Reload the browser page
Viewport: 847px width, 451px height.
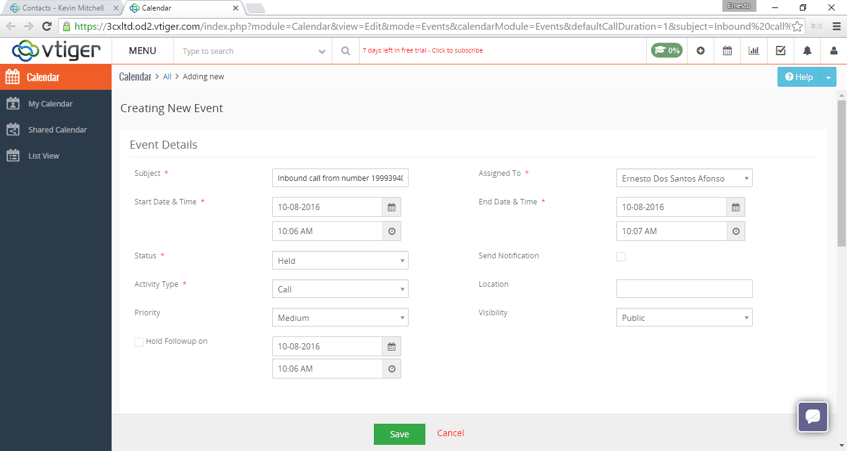(46, 26)
